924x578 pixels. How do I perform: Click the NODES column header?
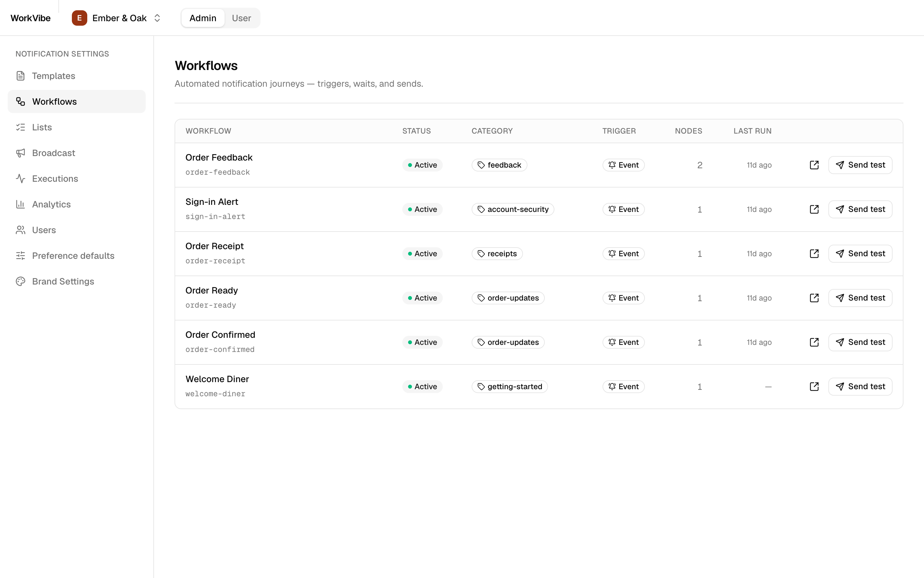tap(689, 131)
